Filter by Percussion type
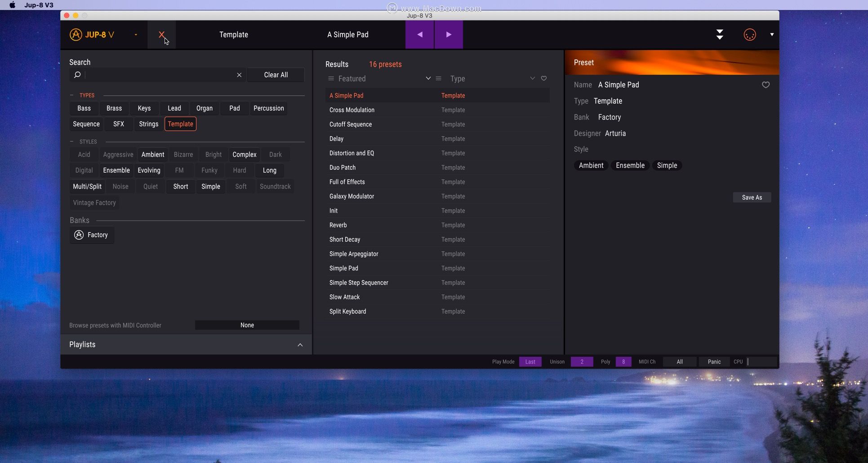This screenshot has width=868, height=463. pos(269,108)
